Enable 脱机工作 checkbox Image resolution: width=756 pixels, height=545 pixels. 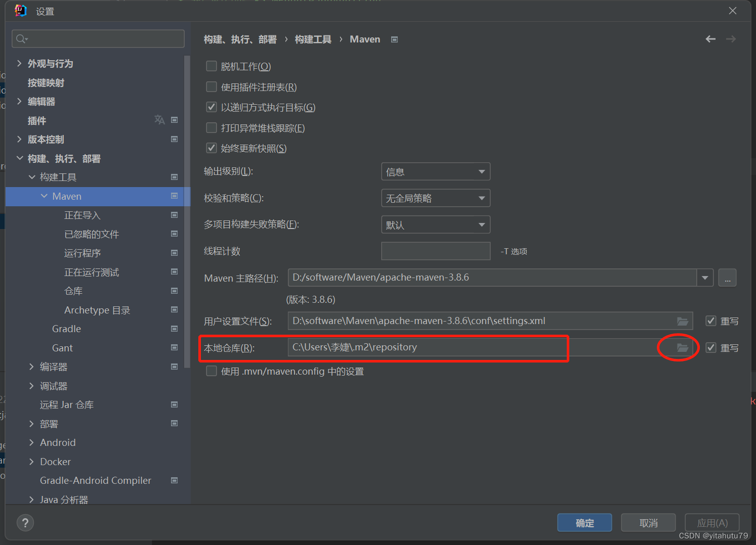click(x=212, y=66)
